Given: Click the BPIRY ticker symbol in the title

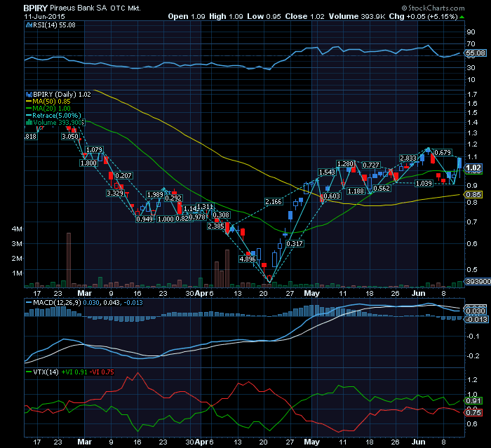Looking at the screenshot, I should tap(36, 8).
